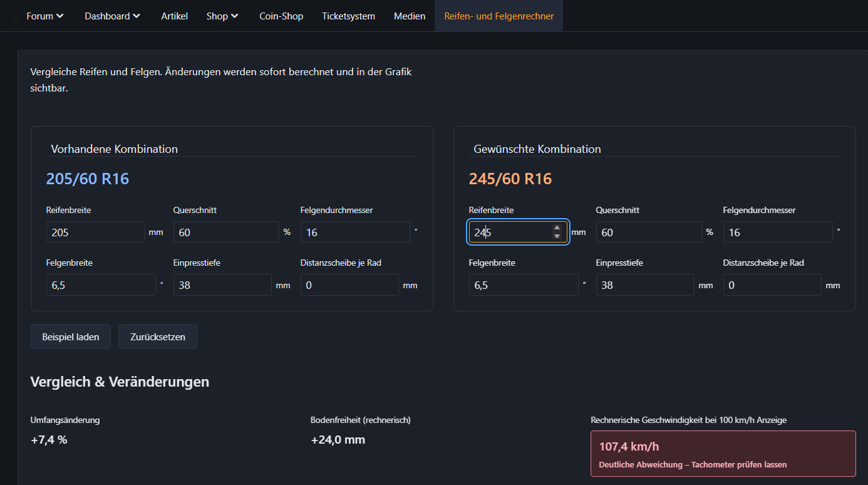
Task: Click the Bodenfreiheit (rechnerisch) label
Action: [x=361, y=420]
